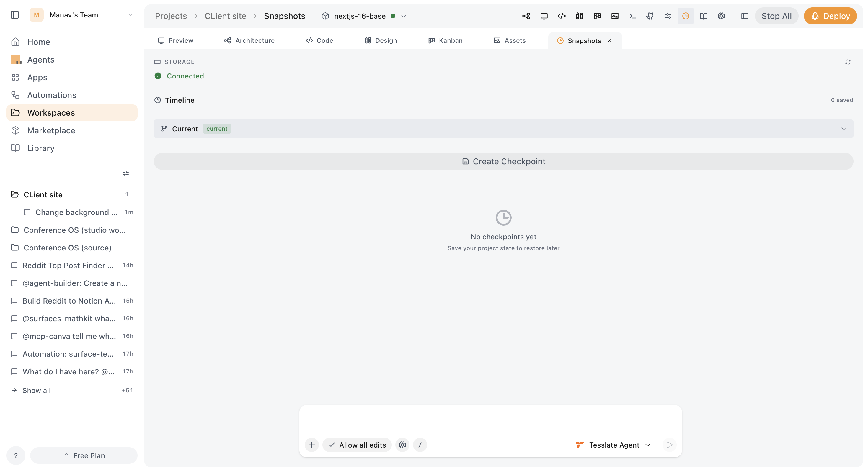This screenshot has height=472, width=868.
Task: Close the Snapshots tab
Action: tap(609, 41)
